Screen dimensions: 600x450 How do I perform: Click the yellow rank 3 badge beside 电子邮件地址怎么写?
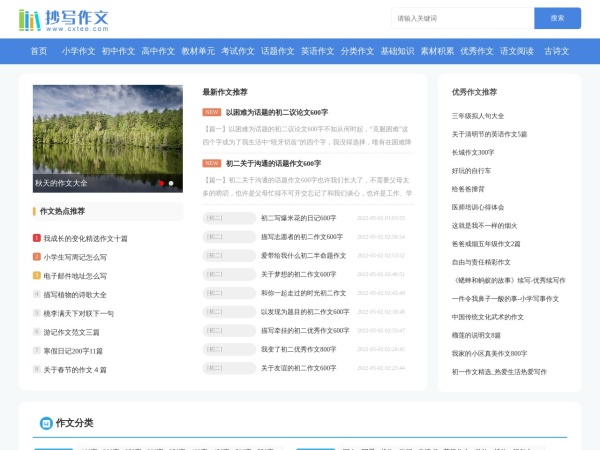(37, 276)
